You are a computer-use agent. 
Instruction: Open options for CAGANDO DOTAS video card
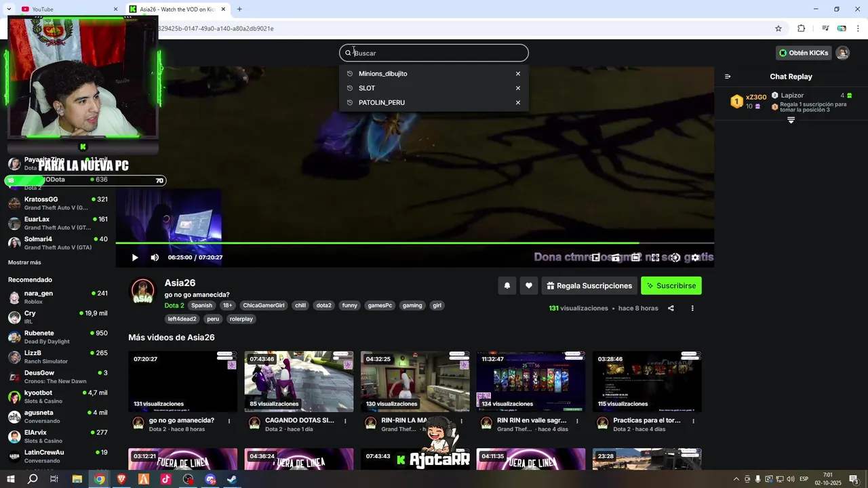(345, 421)
